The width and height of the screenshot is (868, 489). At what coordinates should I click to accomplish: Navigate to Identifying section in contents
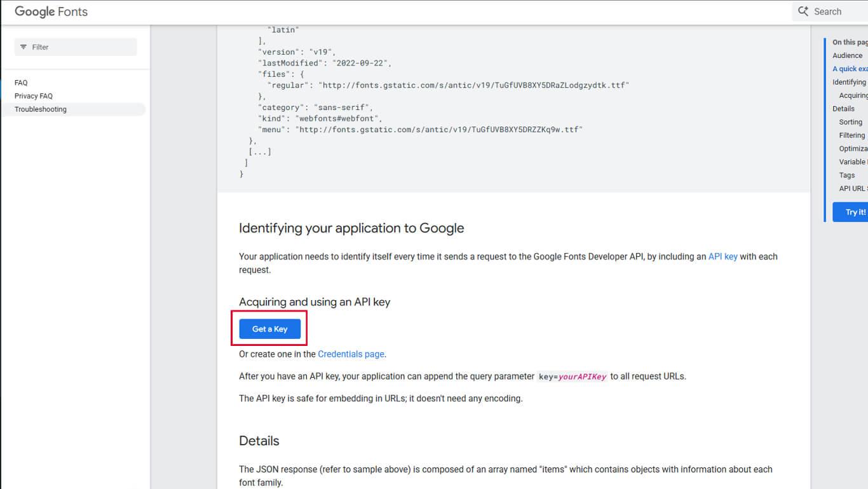(x=849, y=82)
